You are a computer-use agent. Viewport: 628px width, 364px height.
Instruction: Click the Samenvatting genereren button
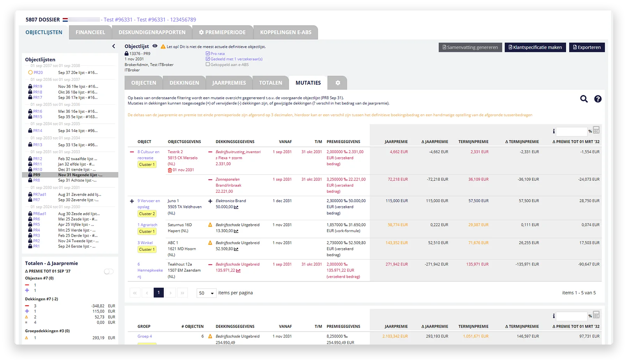(x=470, y=47)
